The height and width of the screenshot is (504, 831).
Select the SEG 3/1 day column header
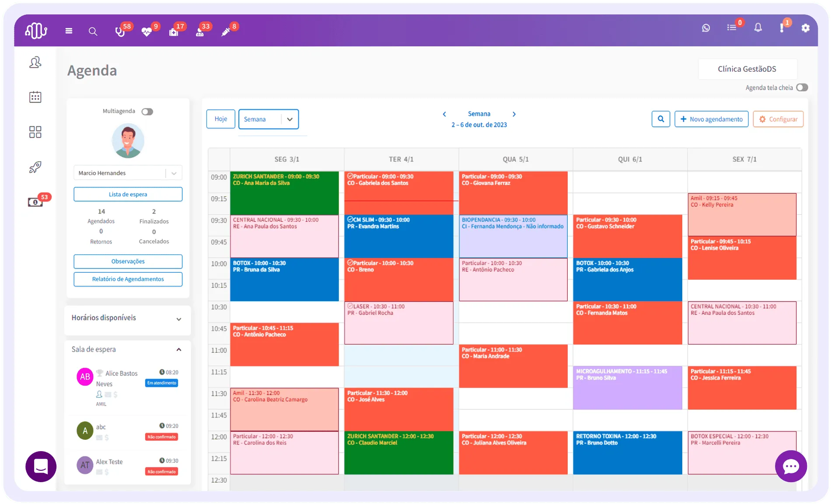[287, 160]
